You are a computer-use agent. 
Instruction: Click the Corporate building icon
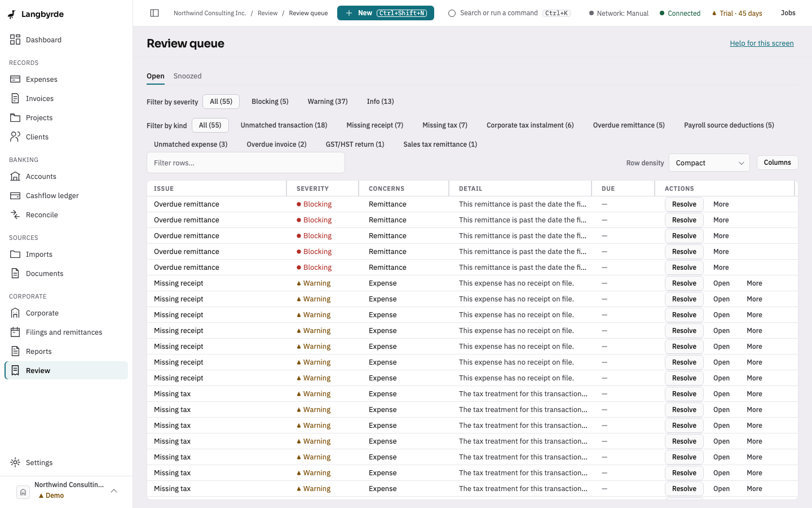(15, 313)
